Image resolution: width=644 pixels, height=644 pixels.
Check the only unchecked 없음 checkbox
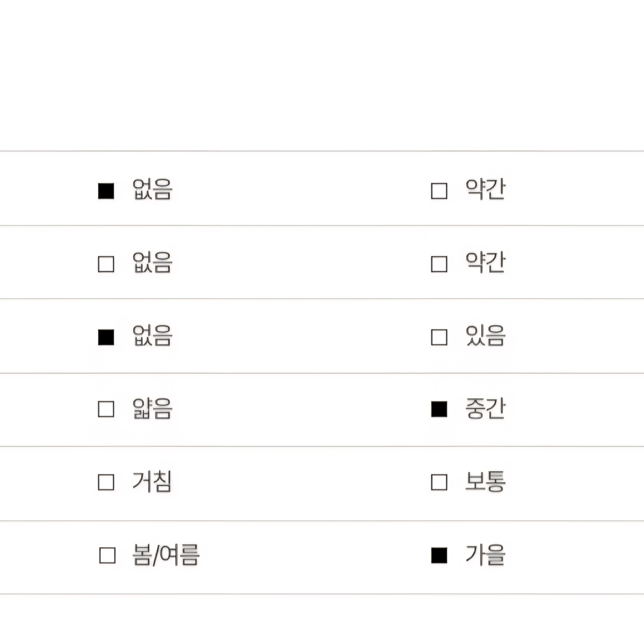point(106,264)
